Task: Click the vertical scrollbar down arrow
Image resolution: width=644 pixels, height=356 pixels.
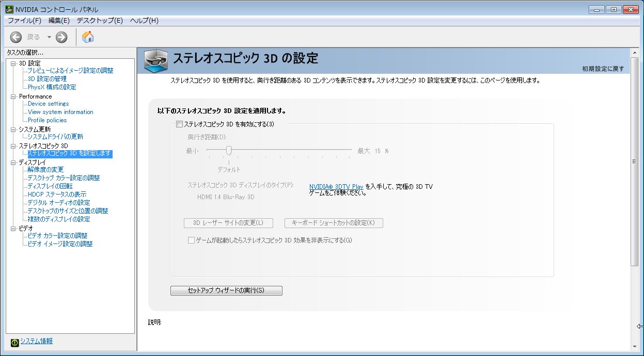Action: (635, 346)
